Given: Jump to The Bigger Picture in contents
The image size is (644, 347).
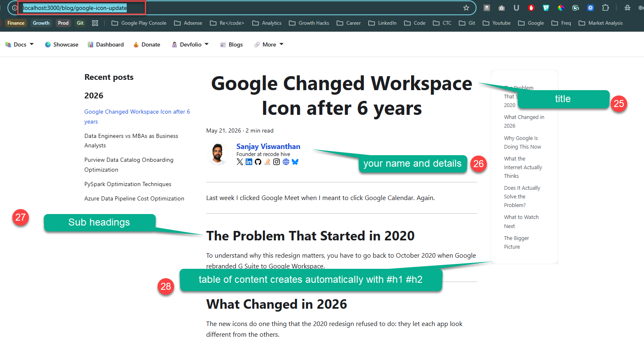Looking at the screenshot, I should coord(516,242).
